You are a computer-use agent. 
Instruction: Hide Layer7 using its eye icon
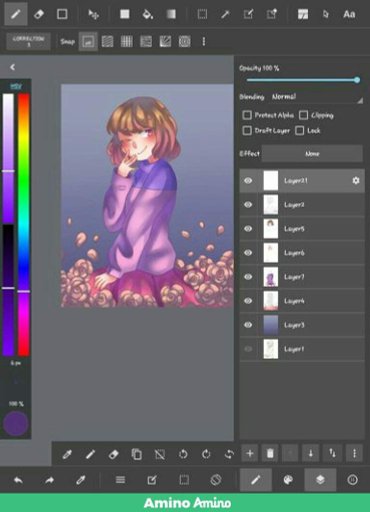point(248,277)
